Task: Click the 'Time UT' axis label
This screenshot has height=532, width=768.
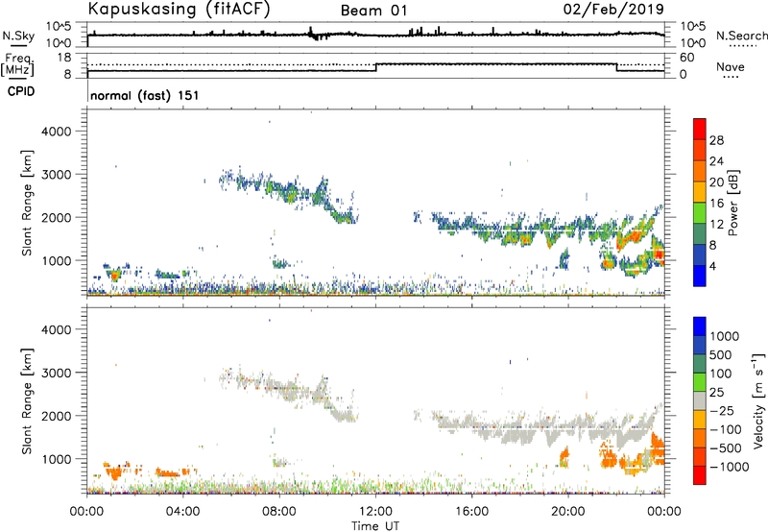Action: click(375, 525)
